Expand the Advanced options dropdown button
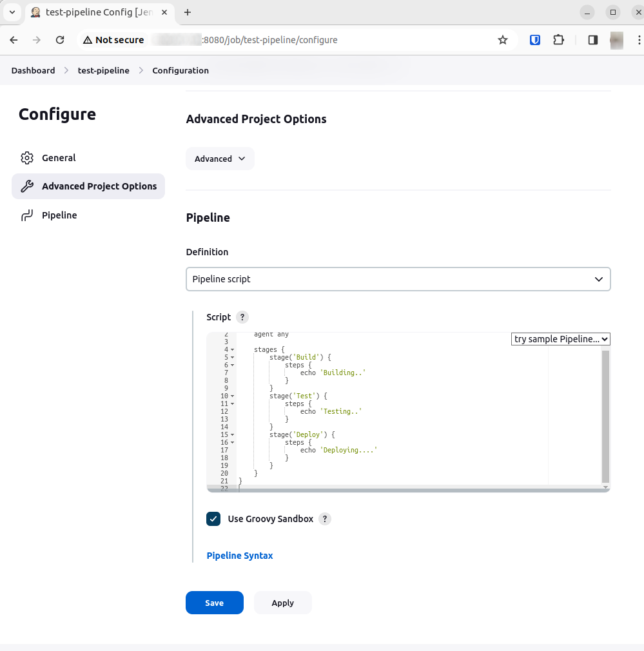Image resolution: width=644 pixels, height=651 pixels. point(220,159)
